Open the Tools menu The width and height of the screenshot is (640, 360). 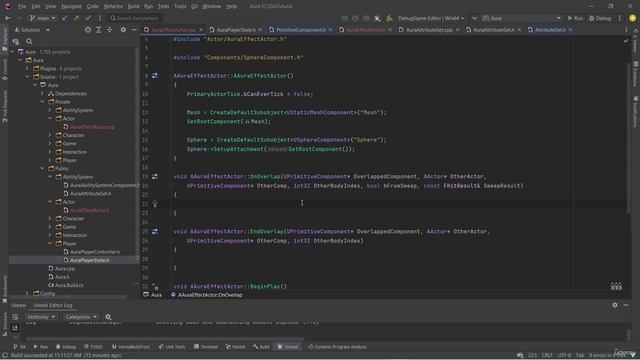click(180, 6)
